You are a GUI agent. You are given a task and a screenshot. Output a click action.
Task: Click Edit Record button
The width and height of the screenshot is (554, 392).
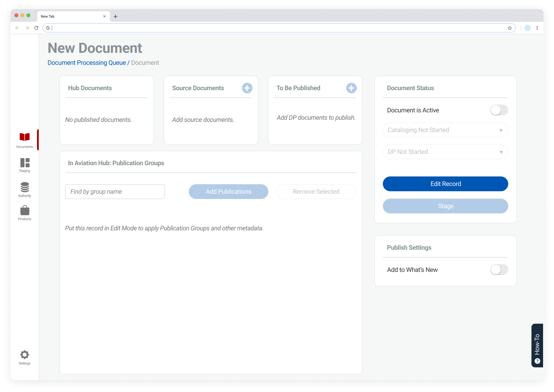pos(446,184)
